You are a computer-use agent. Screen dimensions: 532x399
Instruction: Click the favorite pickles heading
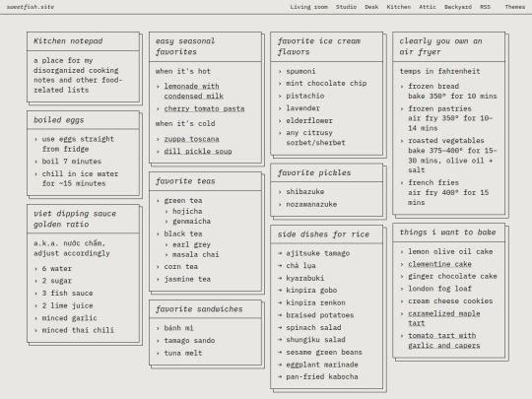pyautogui.click(x=314, y=172)
